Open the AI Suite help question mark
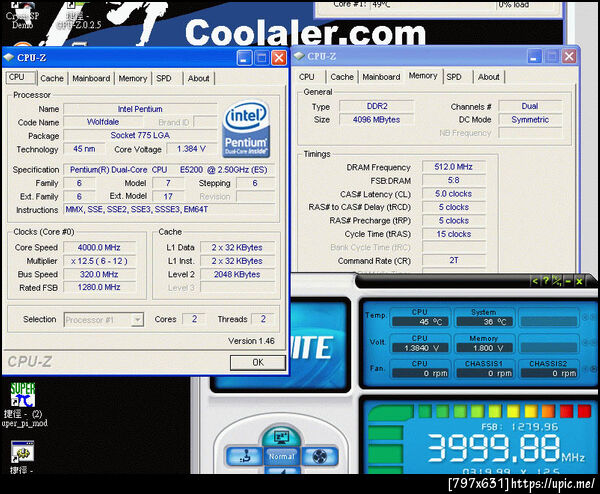Screen dimensions: 600x494 pyautogui.click(x=546, y=281)
